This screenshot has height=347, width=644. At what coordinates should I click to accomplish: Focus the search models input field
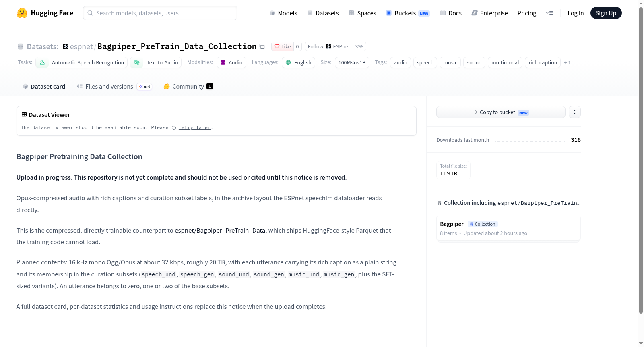click(160, 13)
